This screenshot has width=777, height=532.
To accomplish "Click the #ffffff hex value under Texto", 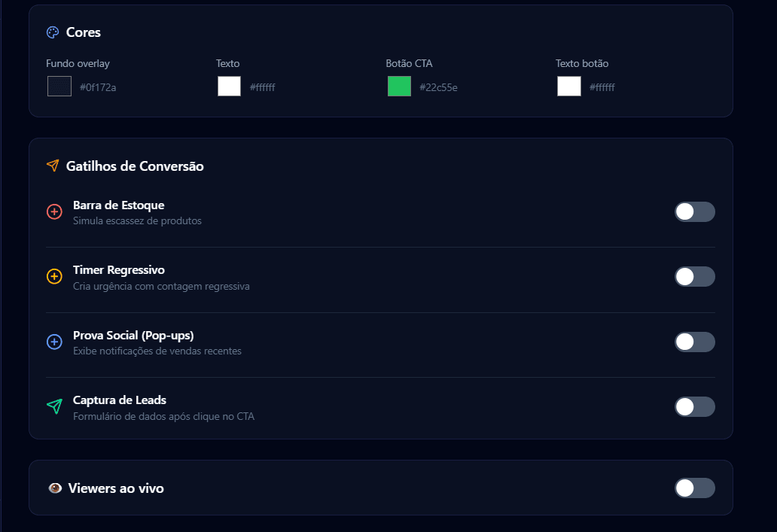I will [x=263, y=88].
